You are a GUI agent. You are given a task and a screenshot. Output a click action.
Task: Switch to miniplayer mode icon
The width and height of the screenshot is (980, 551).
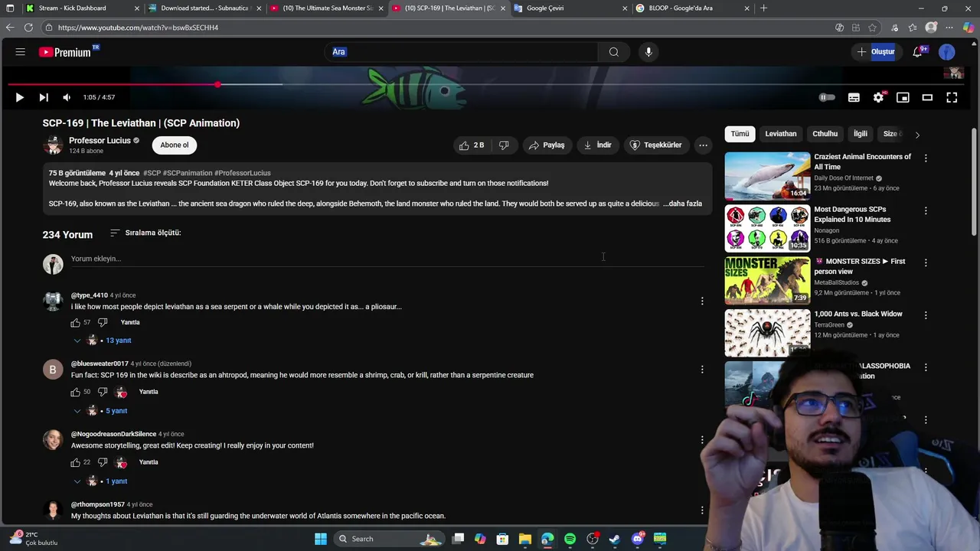point(903,97)
